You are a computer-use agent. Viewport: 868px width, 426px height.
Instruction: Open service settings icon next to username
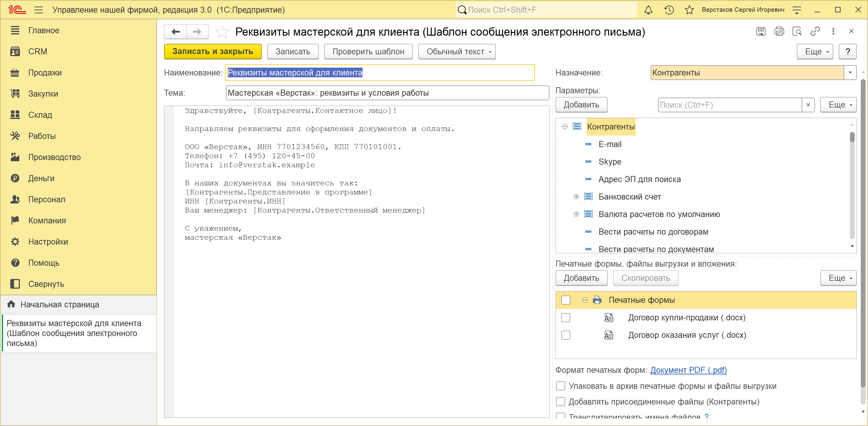[x=797, y=10]
